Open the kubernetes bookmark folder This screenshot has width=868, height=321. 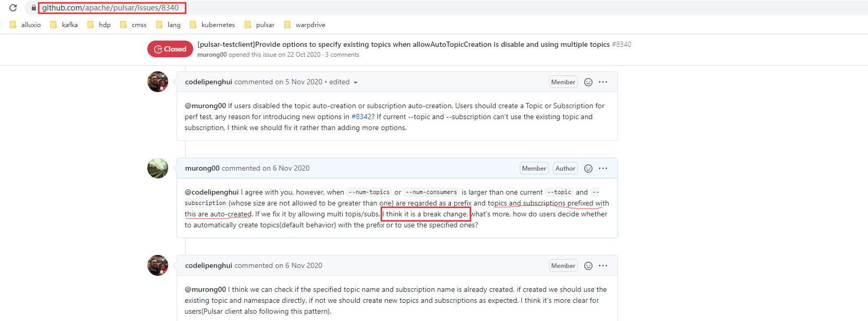point(212,24)
